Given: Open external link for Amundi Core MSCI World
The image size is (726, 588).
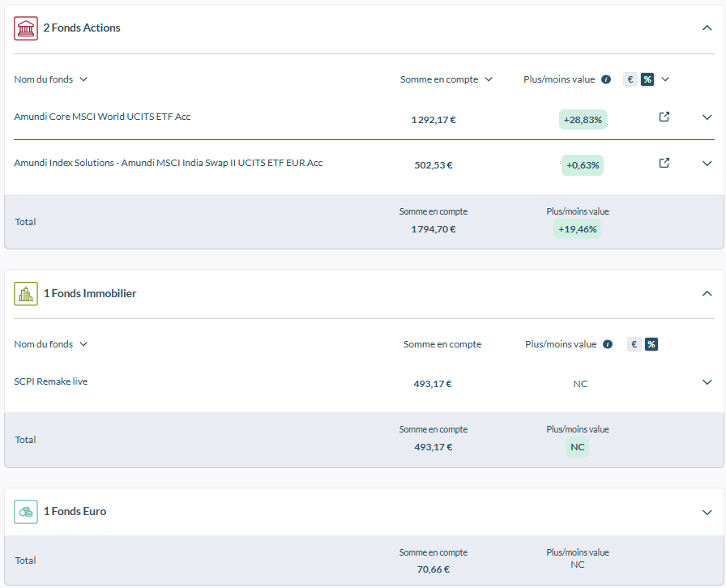Looking at the screenshot, I should point(664,117).
